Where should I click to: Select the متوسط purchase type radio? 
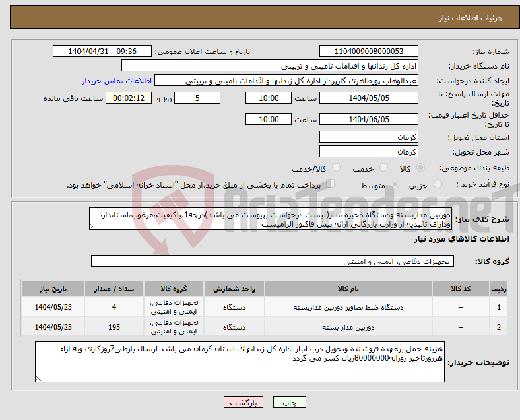click(395, 184)
